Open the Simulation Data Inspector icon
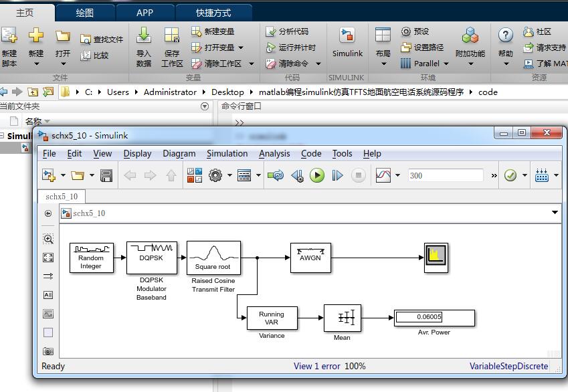This screenshot has height=392, width=568. click(383, 176)
